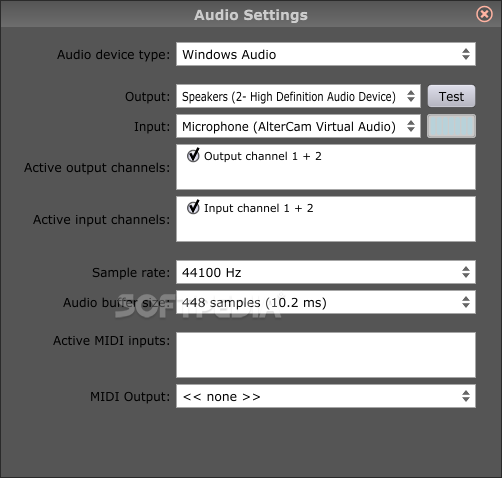Open the Audio buffer size dropdown
The height and width of the screenshot is (478, 502).
(326, 302)
